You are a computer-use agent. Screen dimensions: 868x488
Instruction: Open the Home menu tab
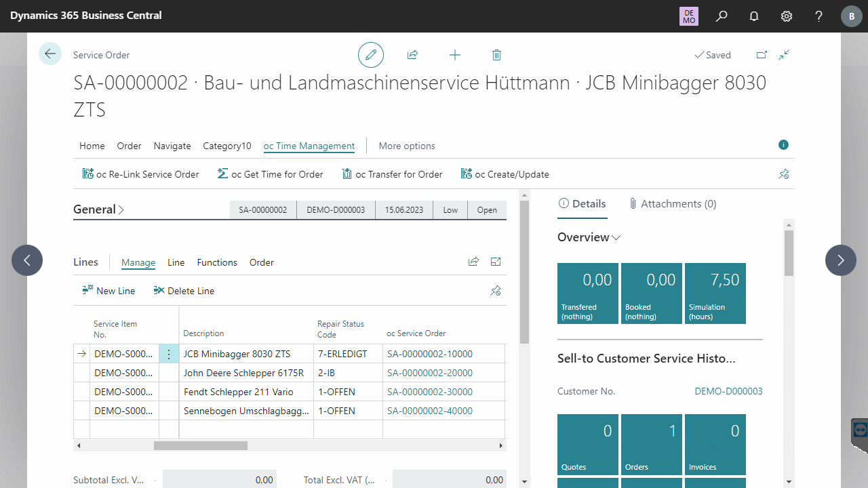click(x=92, y=146)
